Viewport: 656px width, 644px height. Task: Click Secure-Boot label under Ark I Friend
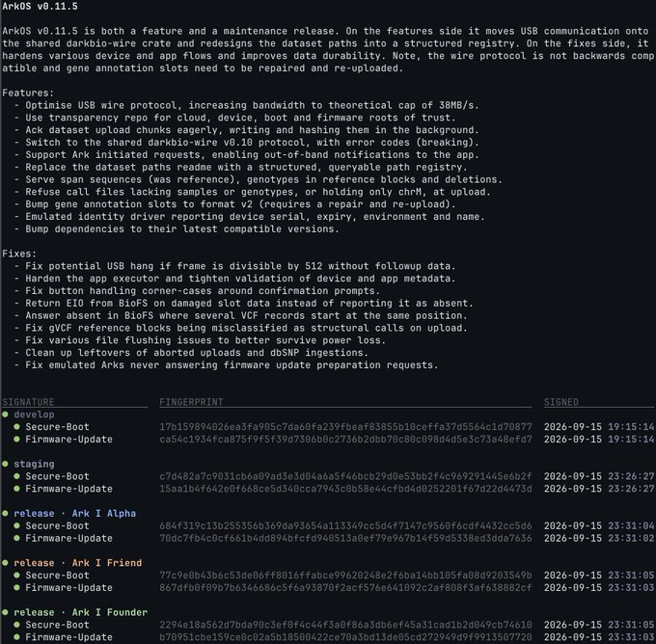pos(57,575)
